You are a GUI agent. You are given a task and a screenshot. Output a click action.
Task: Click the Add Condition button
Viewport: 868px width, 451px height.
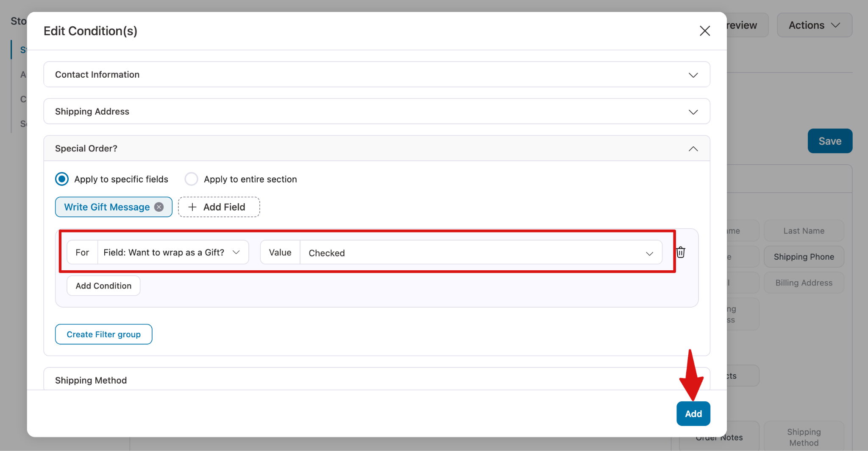tap(103, 286)
